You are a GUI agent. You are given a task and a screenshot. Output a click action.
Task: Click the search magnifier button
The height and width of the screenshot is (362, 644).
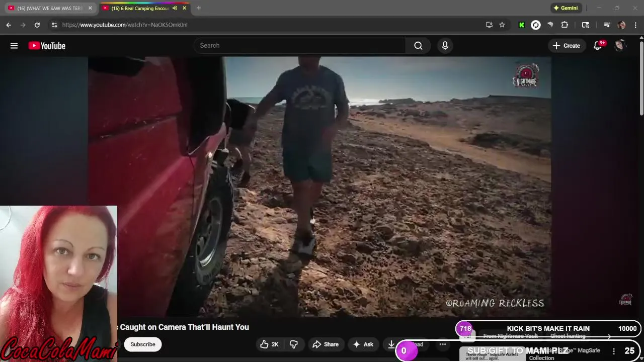418,46
